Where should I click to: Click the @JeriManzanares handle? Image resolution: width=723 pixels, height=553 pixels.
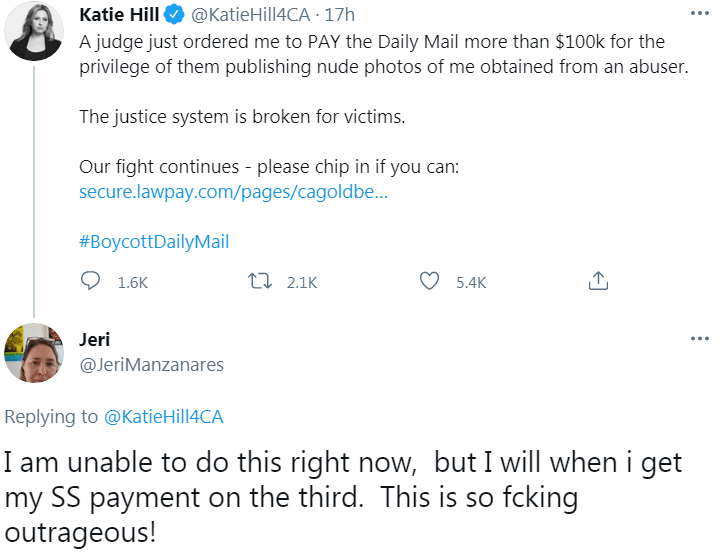[151, 365]
